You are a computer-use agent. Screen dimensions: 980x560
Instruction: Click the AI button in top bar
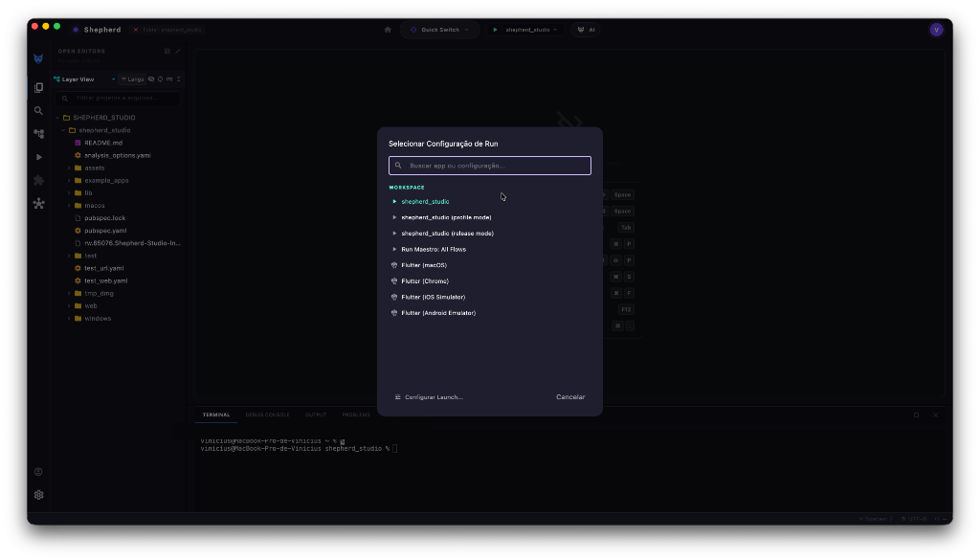tap(586, 30)
